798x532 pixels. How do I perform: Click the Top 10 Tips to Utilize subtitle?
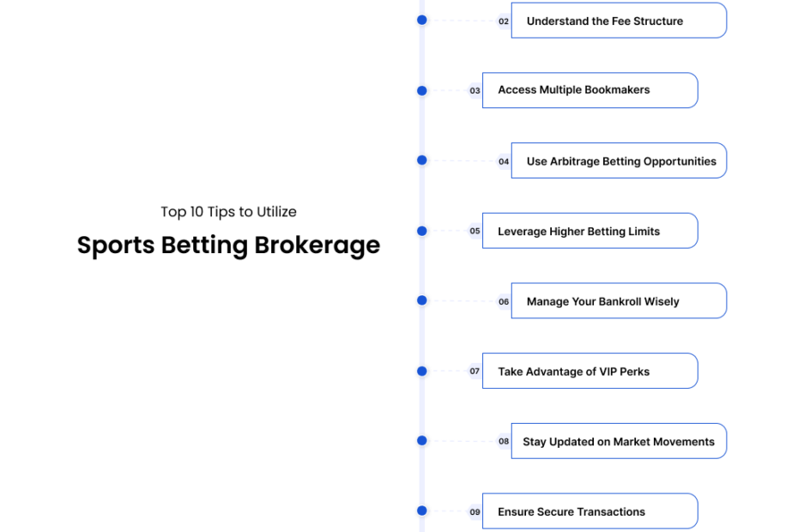228,212
